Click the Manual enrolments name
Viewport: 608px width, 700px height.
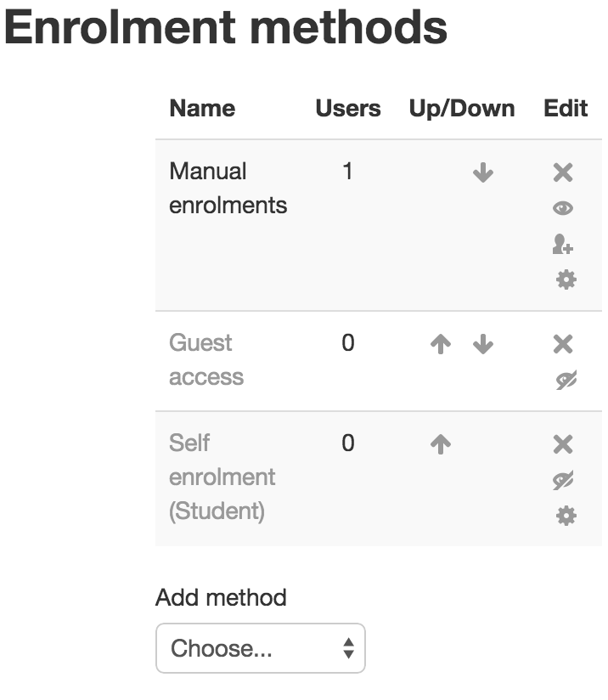point(228,189)
